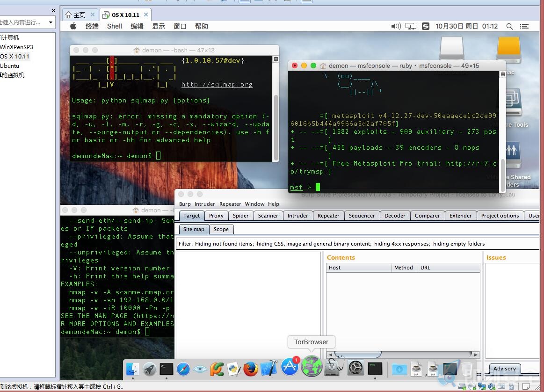Image resolution: width=544 pixels, height=392 pixels.
Task: Open the Advisory tab under Issues
Action: [x=504, y=369]
